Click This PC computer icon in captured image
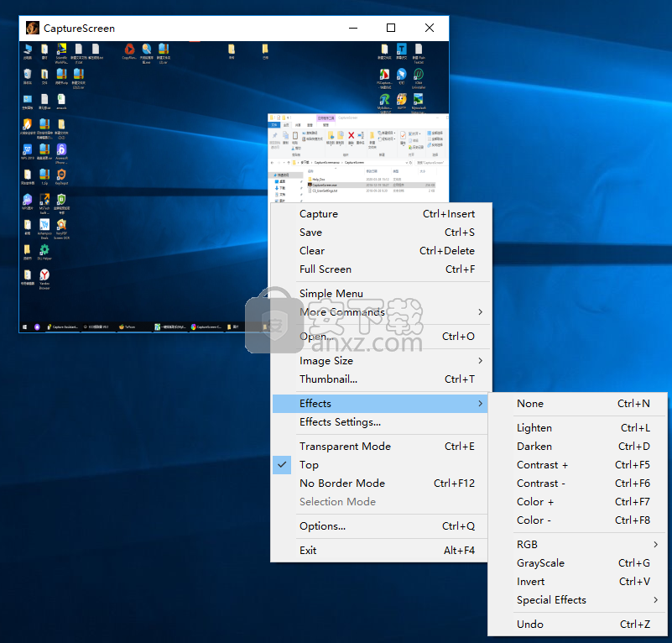This screenshot has height=643, width=672. pos(28,49)
